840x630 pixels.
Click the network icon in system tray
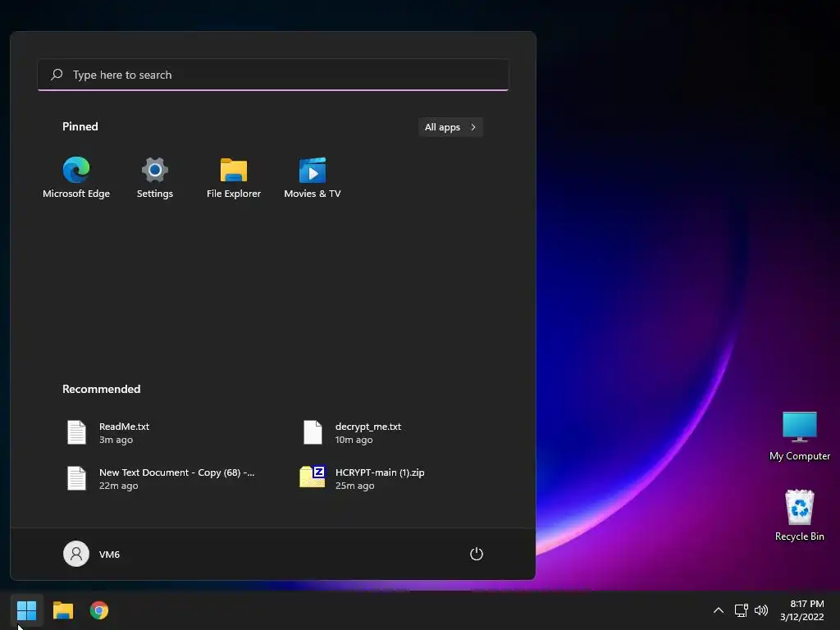pyautogui.click(x=741, y=610)
